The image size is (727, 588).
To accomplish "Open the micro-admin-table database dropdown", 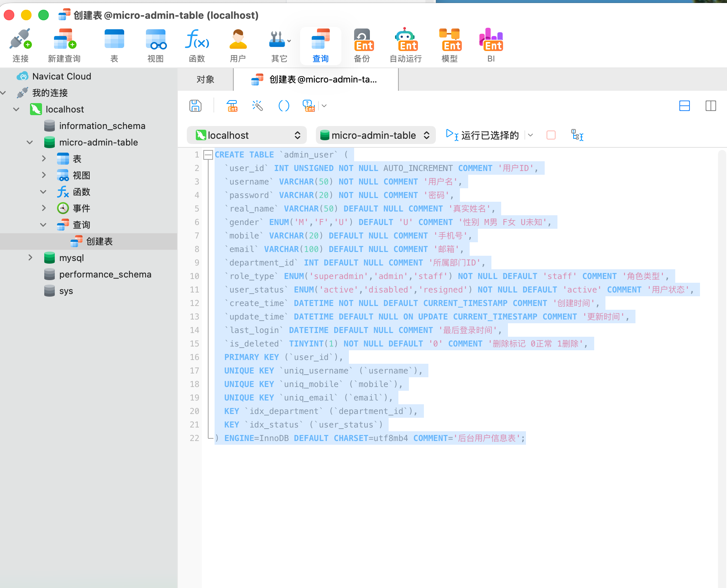I will 376,135.
